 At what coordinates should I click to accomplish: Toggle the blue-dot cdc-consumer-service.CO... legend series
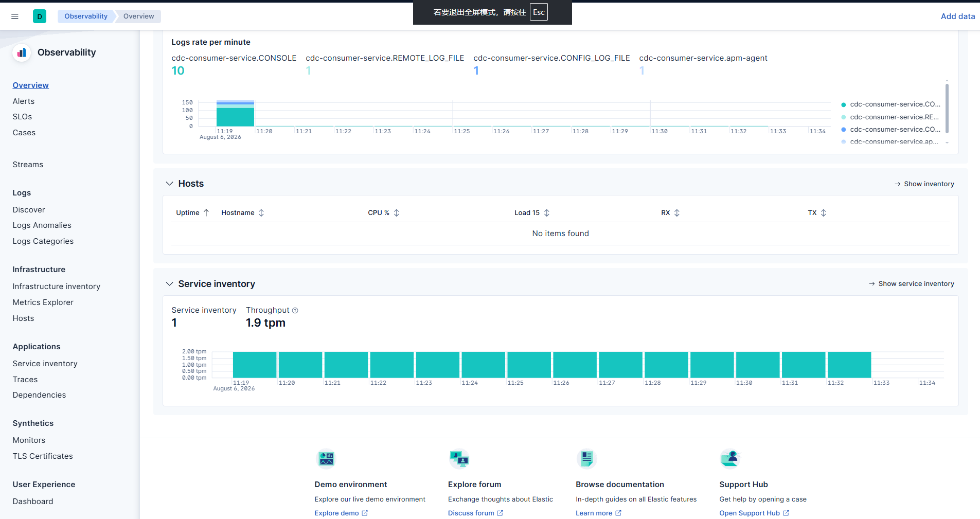point(895,130)
